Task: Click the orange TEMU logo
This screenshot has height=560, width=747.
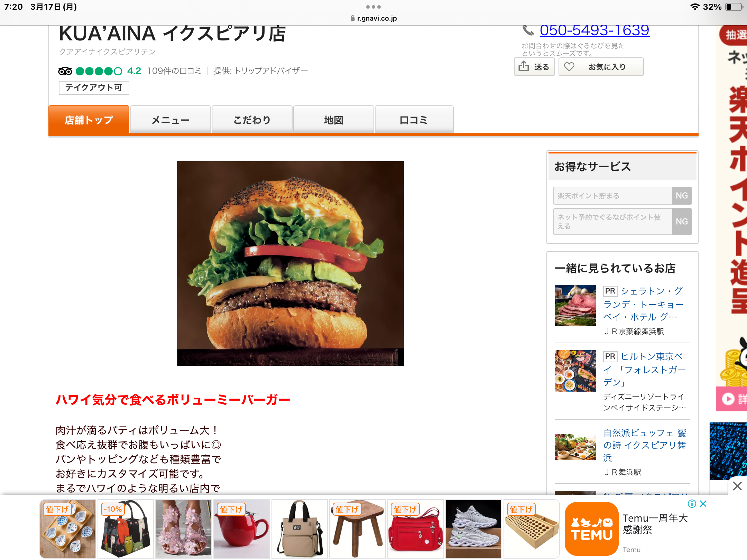Action: coord(591,529)
